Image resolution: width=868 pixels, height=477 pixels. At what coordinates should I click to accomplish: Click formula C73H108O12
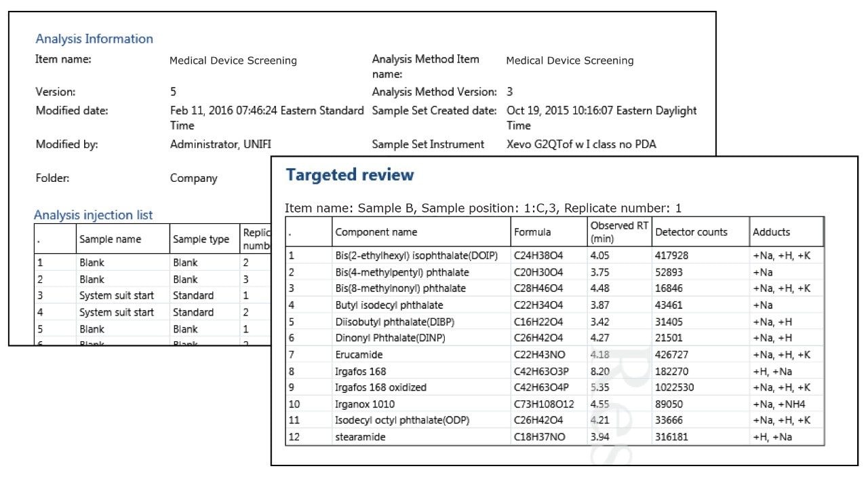544,404
